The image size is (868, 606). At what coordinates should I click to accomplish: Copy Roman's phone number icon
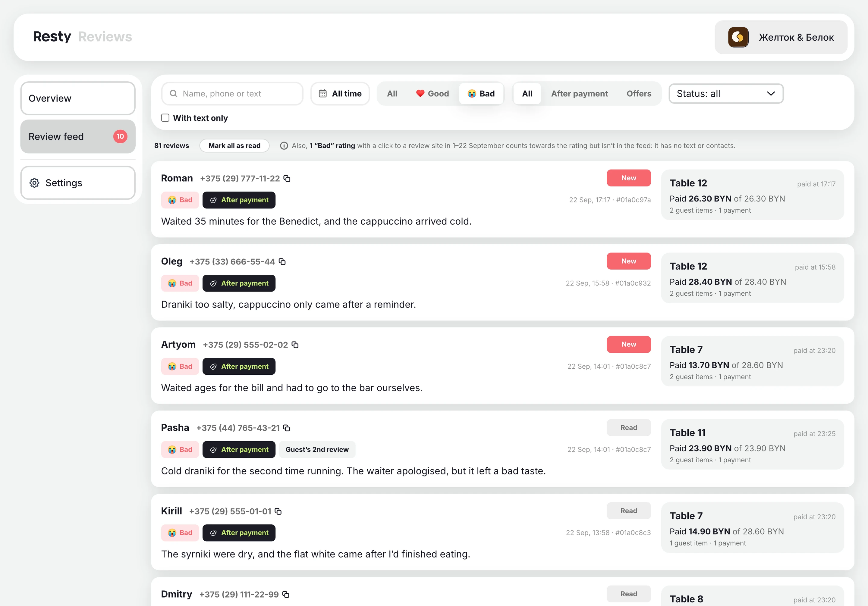coord(287,178)
